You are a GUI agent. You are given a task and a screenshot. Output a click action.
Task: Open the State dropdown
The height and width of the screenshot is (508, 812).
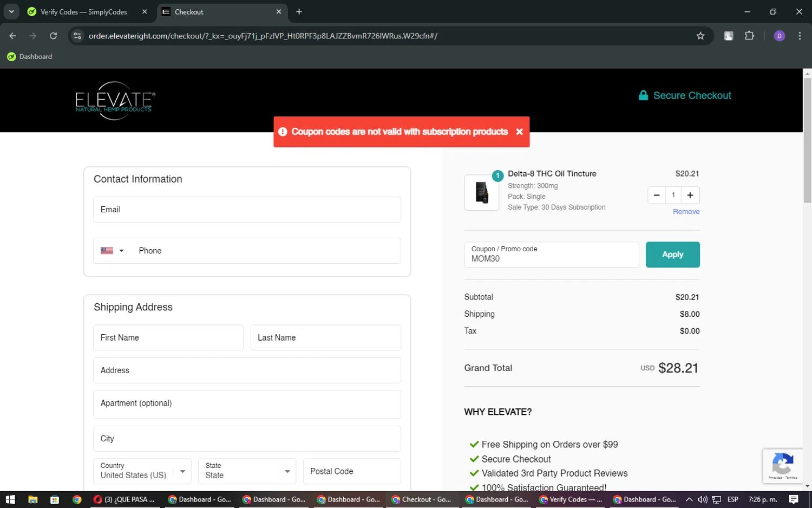[247, 471]
